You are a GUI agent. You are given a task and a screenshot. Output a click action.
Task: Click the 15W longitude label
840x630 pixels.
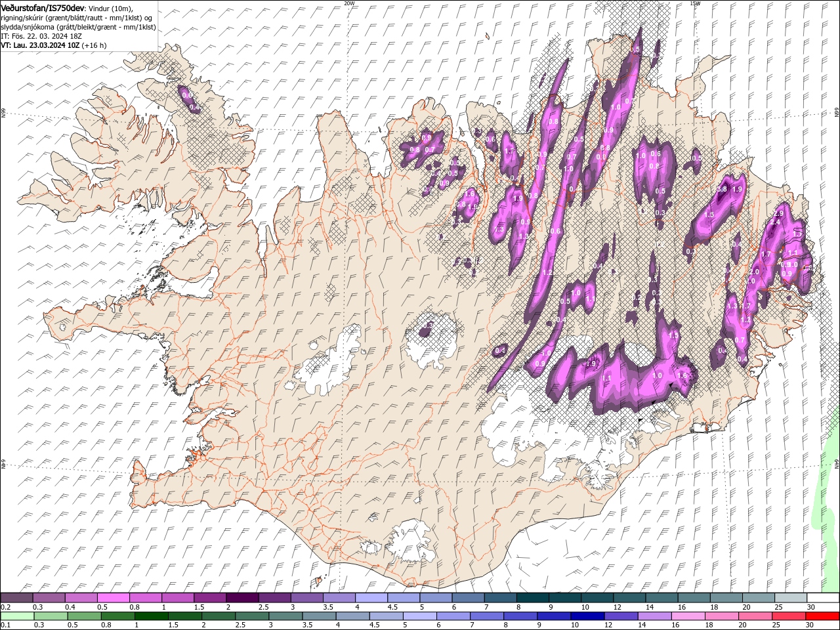click(x=695, y=3)
